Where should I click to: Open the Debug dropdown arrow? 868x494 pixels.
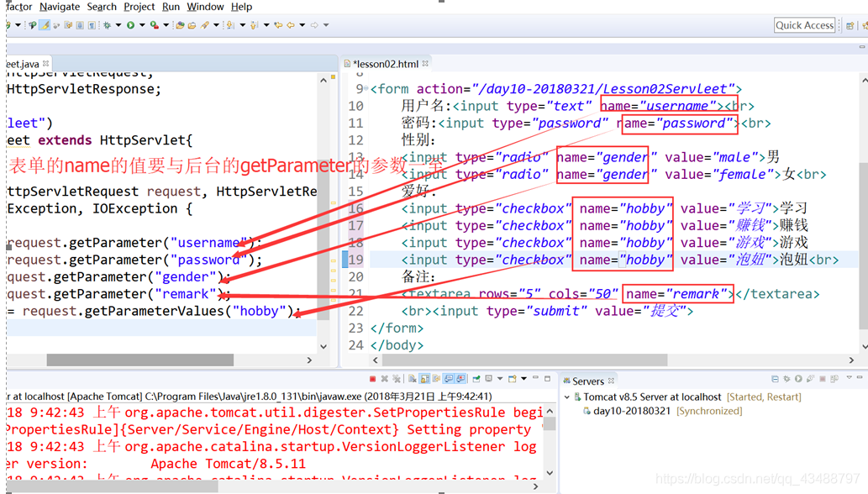[x=118, y=25]
